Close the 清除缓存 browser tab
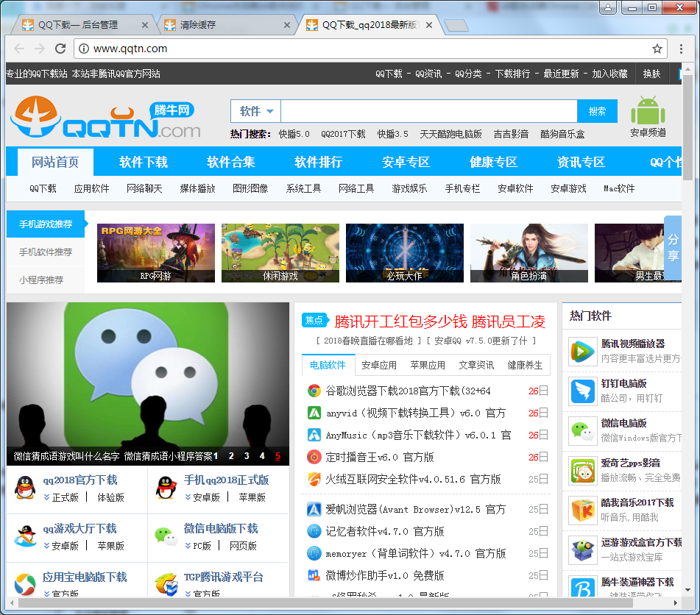700x615 pixels. pos(287,26)
